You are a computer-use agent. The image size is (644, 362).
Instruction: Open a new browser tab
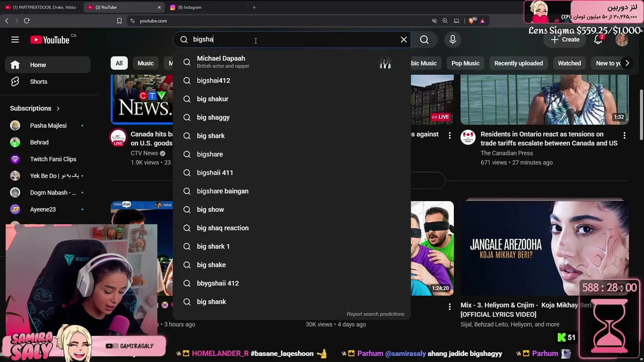tap(254, 7)
